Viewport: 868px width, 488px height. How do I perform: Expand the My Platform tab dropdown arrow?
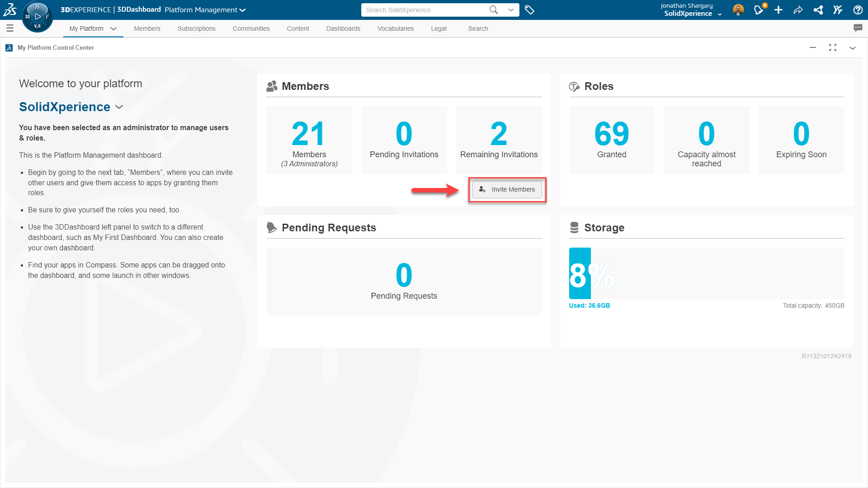(113, 28)
